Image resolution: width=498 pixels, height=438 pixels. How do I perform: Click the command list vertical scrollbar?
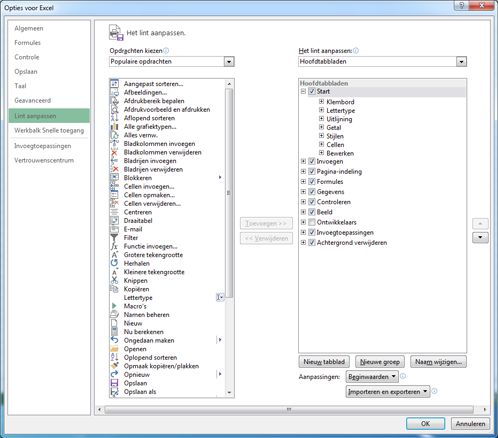[229, 193]
